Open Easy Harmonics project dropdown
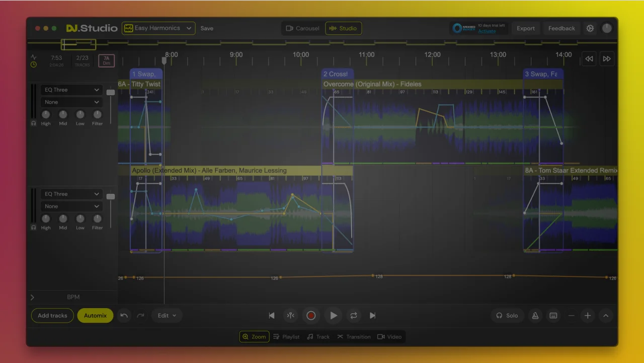This screenshot has width=644, height=363. pyautogui.click(x=158, y=28)
